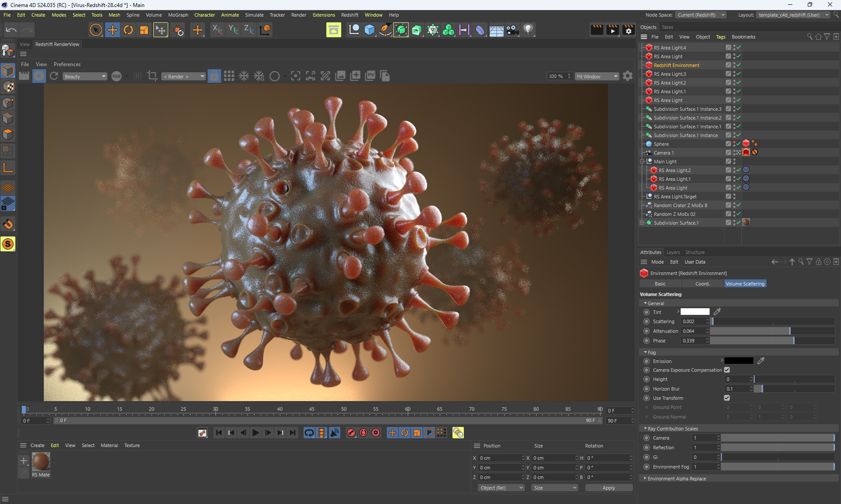Open RenderView settings gear icon

point(628,76)
